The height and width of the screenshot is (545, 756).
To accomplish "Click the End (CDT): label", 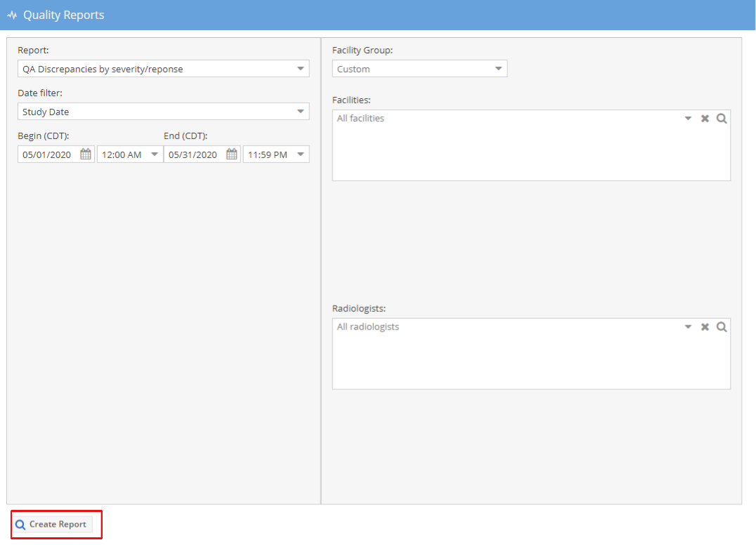I will (185, 136).
